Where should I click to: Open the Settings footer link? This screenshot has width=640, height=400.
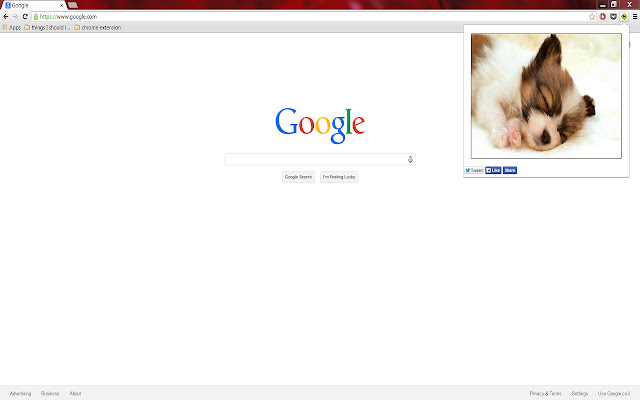580,393
